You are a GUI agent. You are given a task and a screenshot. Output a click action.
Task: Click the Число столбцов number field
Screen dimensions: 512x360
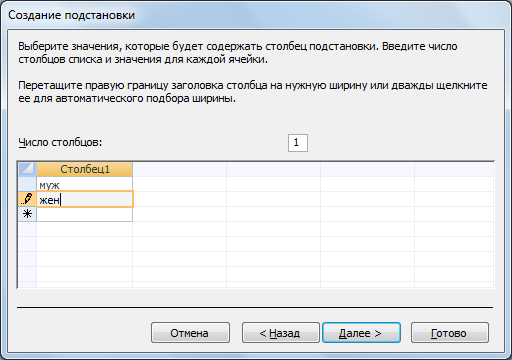click(298, 143)
